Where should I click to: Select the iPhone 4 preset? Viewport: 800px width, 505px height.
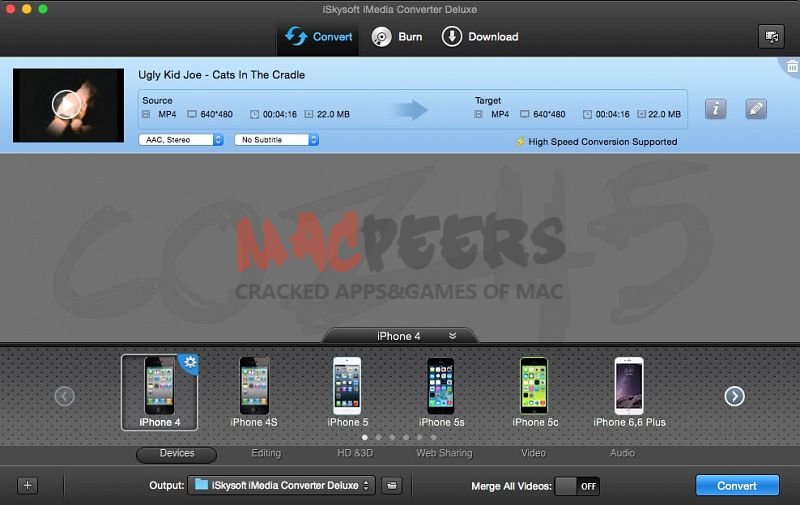click(159, 392)
